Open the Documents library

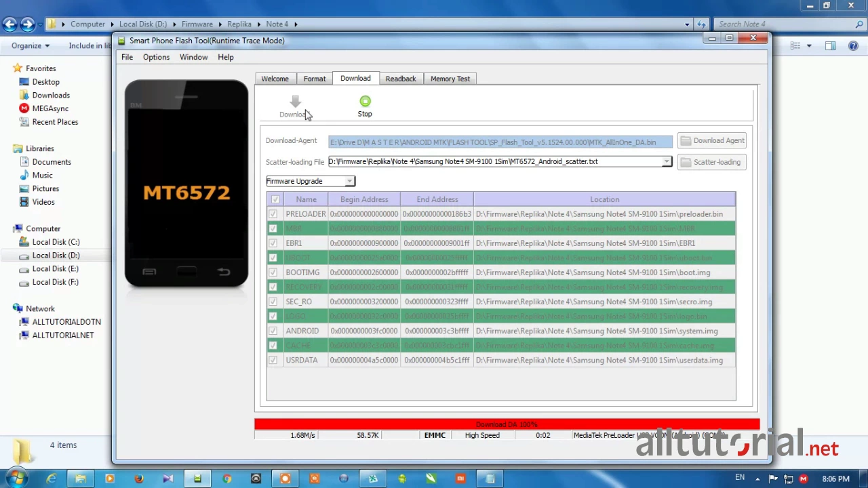[x=52, y=162]
